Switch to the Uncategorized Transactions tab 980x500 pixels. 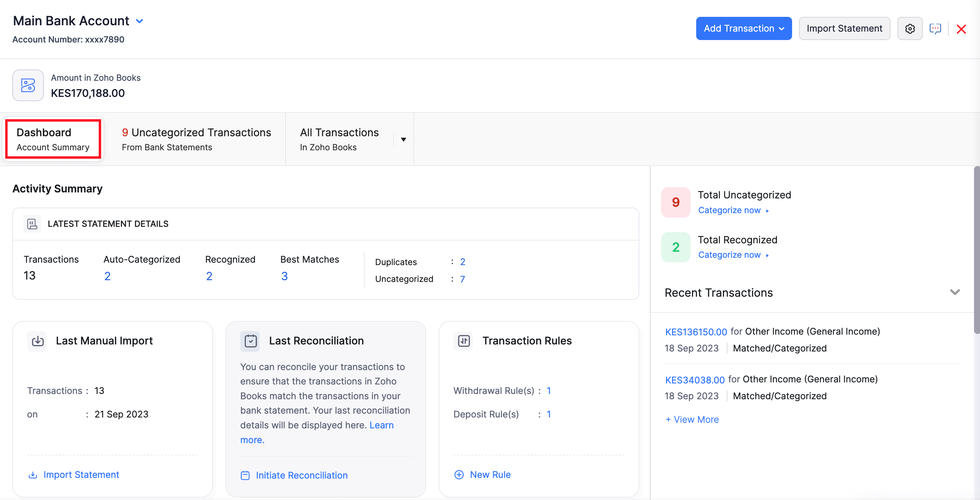196,138
